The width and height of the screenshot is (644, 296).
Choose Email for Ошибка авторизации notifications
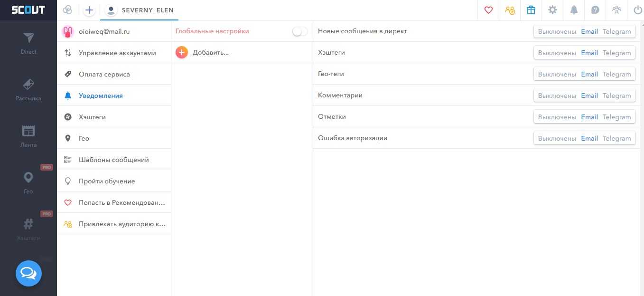[589, 138]
